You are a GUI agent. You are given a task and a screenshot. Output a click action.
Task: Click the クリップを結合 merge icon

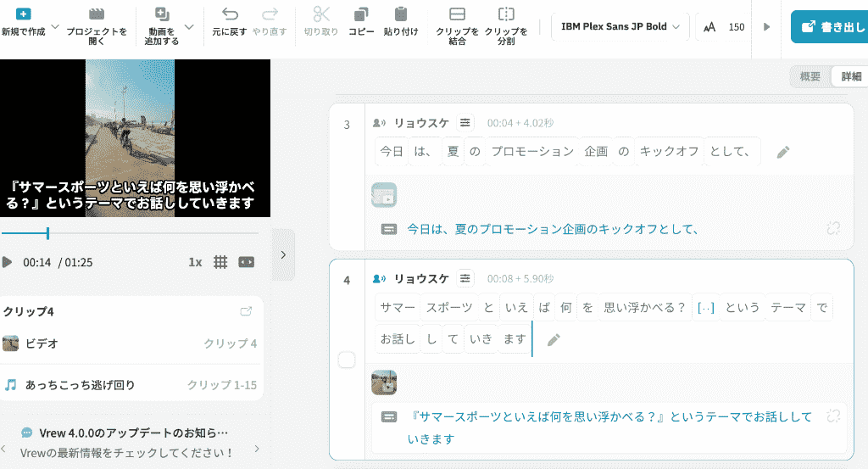coord(457,14)
